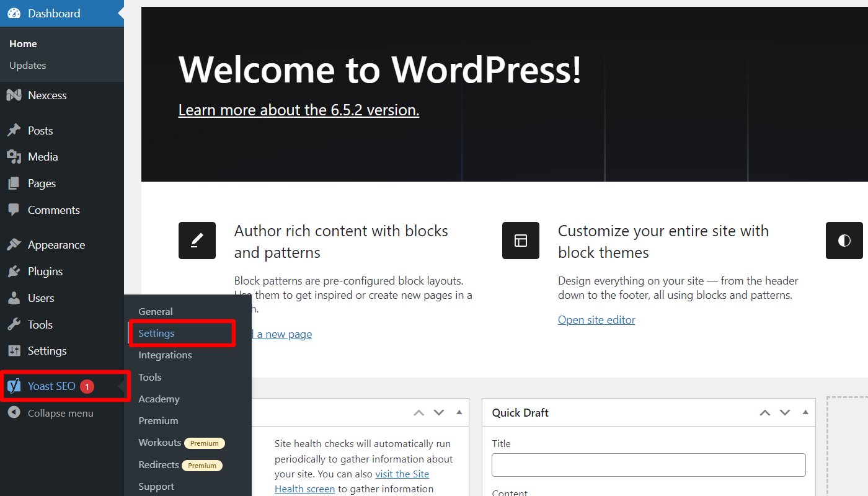Click the Nexcess sidebar icon
The height and width of the screenshot is (496, 868).
pos(15,95)
